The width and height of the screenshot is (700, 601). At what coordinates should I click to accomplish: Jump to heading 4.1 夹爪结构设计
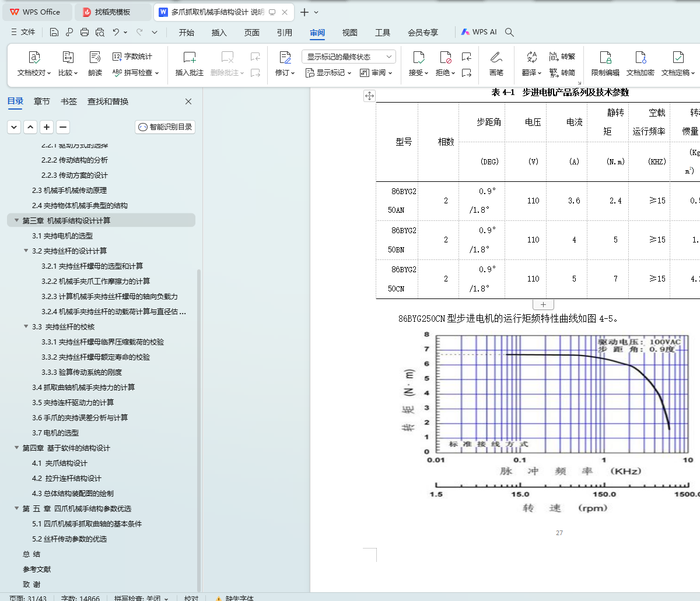60,463
